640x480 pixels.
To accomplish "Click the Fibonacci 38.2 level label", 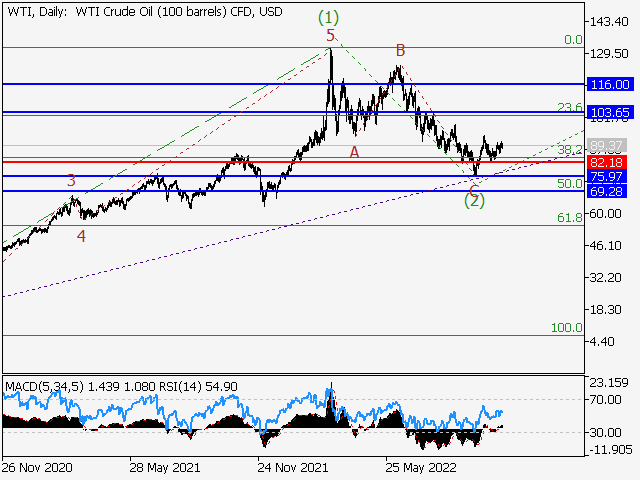I will 570,150.
